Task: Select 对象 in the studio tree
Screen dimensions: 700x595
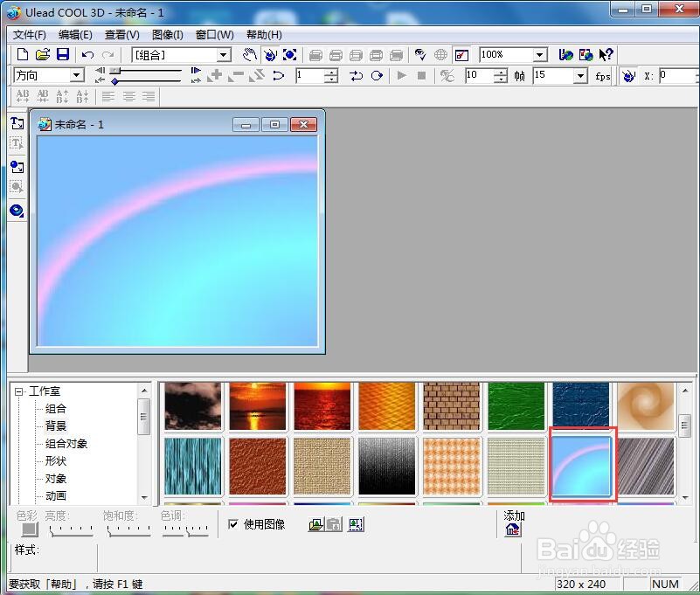Action: tap(55, 478)
